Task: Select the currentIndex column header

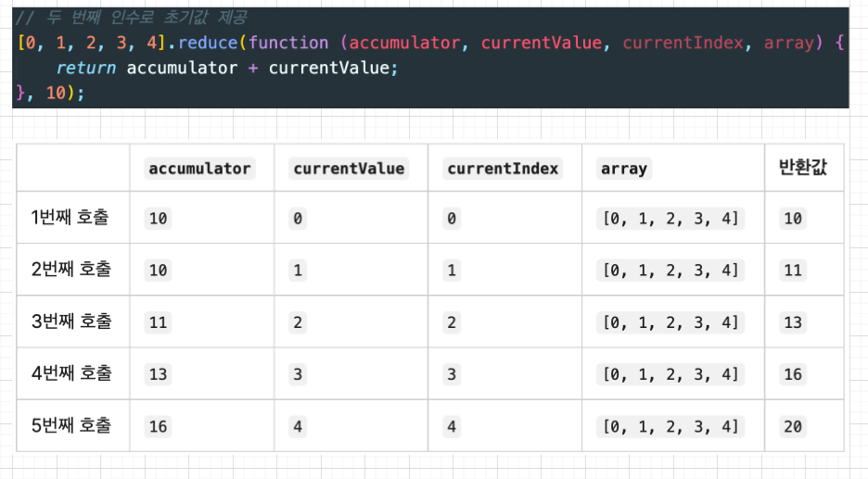Action: (x=502, y=169)
